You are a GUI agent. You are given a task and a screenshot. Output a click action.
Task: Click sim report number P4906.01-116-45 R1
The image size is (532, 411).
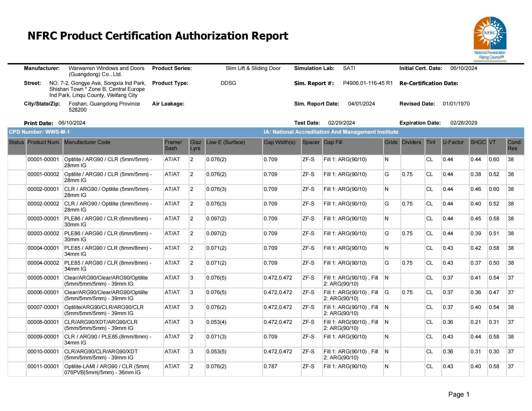point(368,83)
